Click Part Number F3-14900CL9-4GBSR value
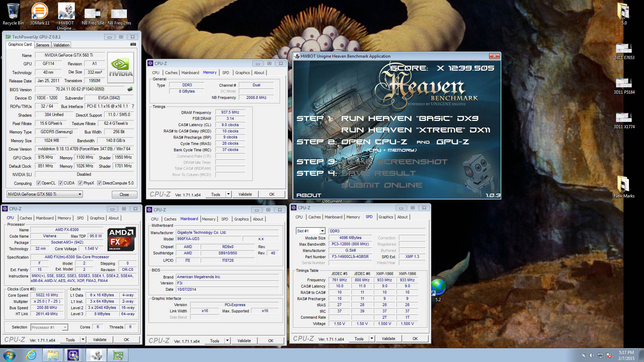 [x=350, y=256]
